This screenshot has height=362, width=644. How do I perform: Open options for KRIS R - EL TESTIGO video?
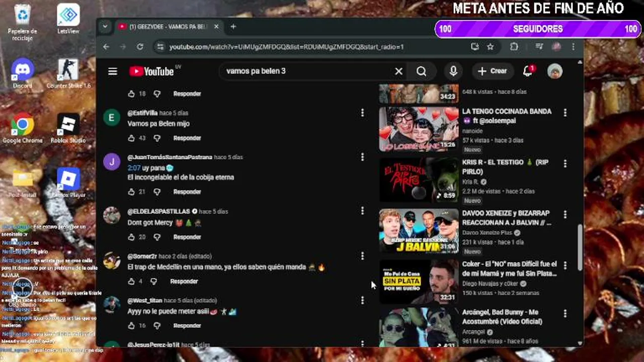pos(565,163)
